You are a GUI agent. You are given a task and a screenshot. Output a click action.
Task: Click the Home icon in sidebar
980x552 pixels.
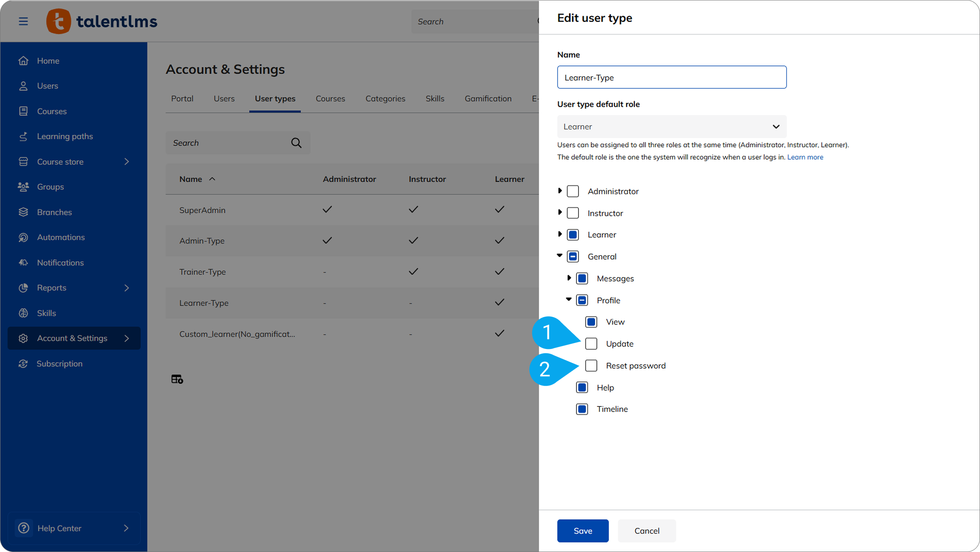(23, 61)
